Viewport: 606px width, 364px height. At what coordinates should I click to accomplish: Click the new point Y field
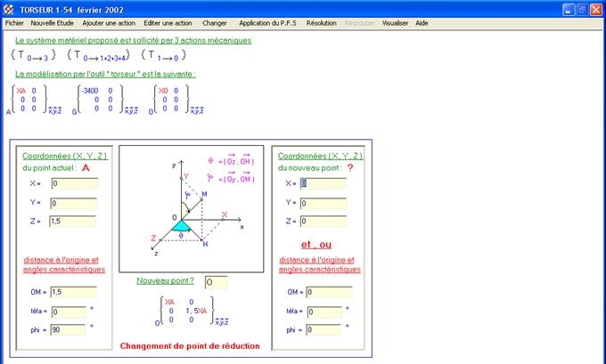323,203
